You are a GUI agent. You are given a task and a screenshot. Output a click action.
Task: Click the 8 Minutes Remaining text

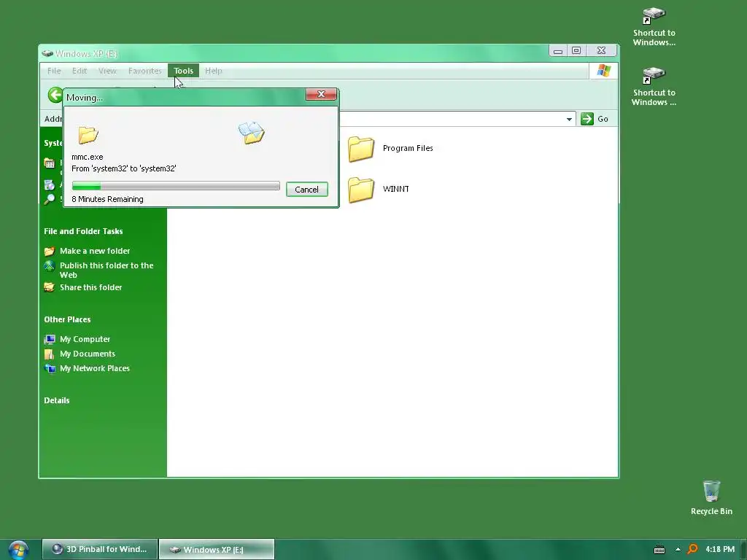click(x=107, y=199)
